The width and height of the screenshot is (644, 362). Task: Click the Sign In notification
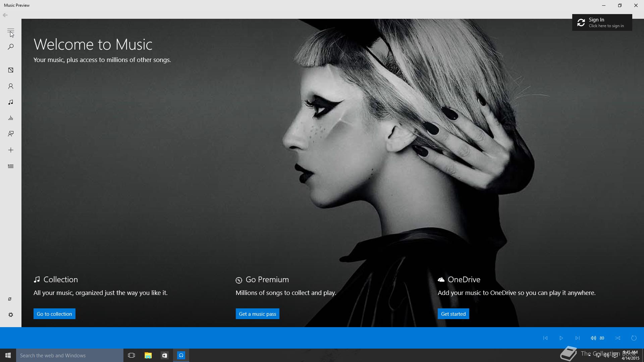coord(602,22)
